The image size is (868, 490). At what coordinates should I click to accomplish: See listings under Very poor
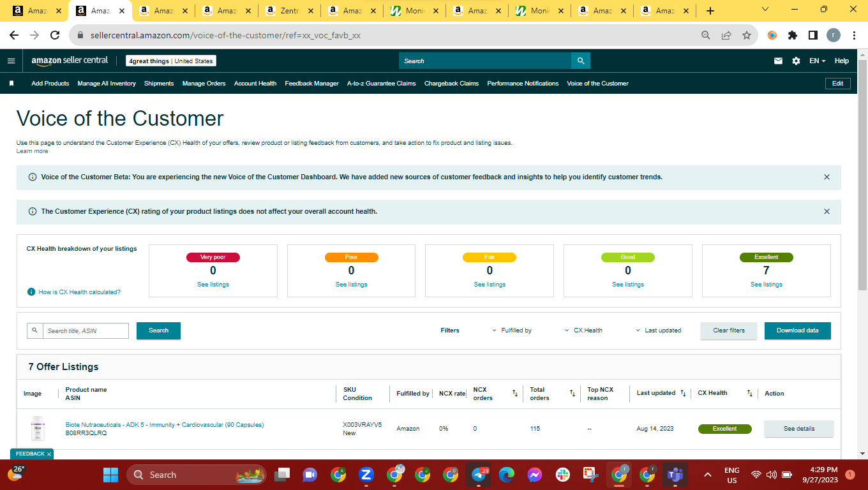point(213,285)
